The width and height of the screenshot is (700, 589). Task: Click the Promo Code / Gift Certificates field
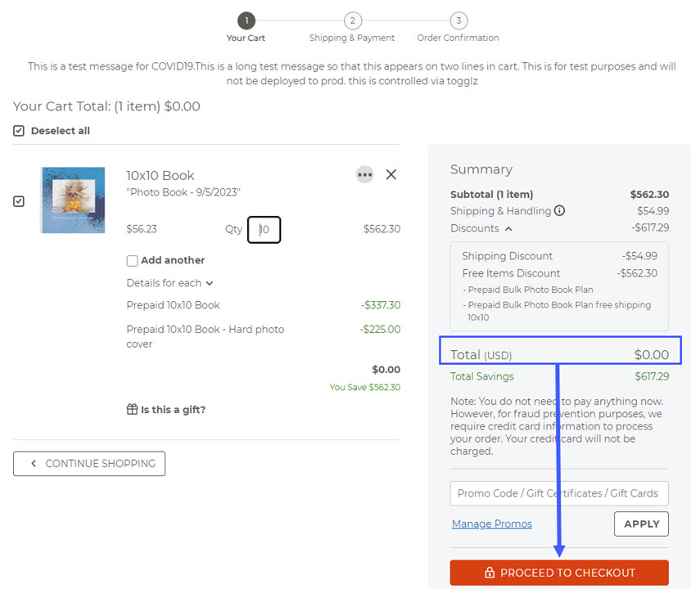click(559, 493)
